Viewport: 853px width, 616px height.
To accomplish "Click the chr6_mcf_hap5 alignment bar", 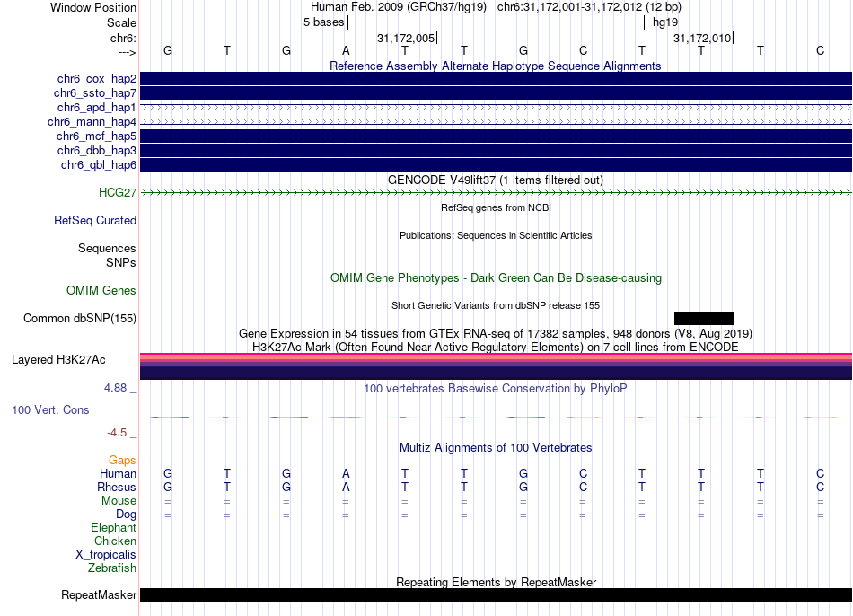I will coord(496,136).
